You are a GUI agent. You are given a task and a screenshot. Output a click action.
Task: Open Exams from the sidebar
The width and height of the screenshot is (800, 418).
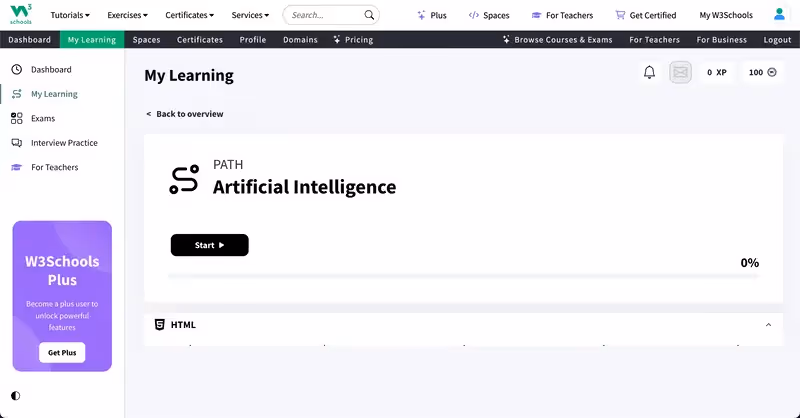point(43,118)
